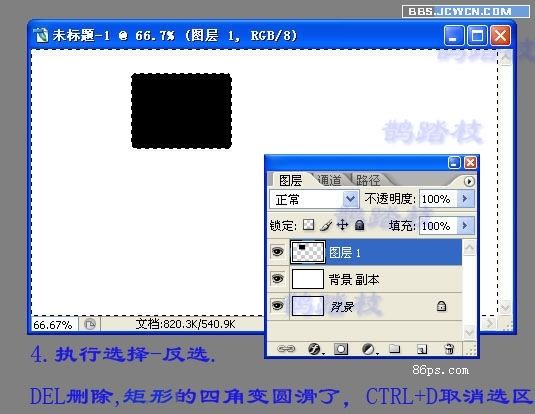Click the link layers icon
The height and width of the screenshot is (414, 535).
(x=286, y=349)
